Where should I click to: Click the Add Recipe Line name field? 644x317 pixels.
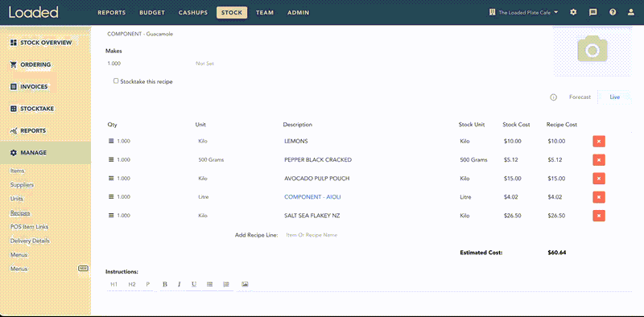coord(312,235)
